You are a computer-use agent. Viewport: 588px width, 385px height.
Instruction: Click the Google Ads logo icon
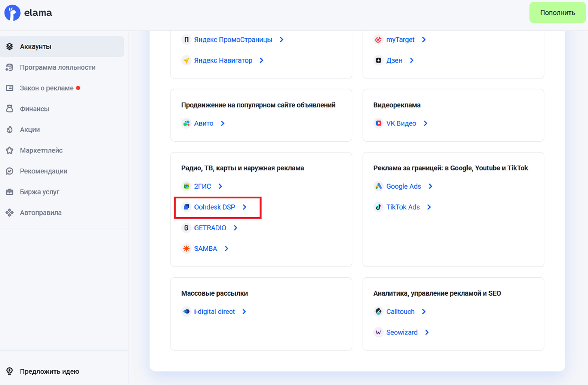pyautogui.click(x=378, y=186)
